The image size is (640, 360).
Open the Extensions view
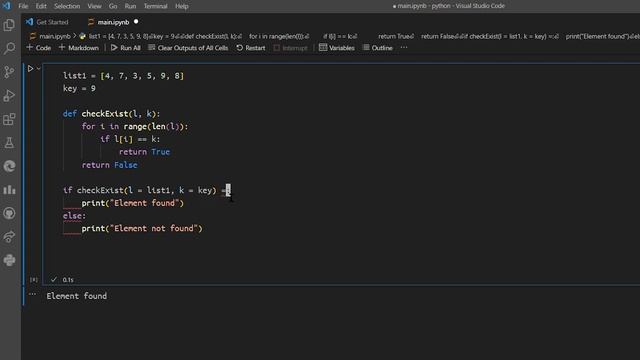[x=9, y=119]
